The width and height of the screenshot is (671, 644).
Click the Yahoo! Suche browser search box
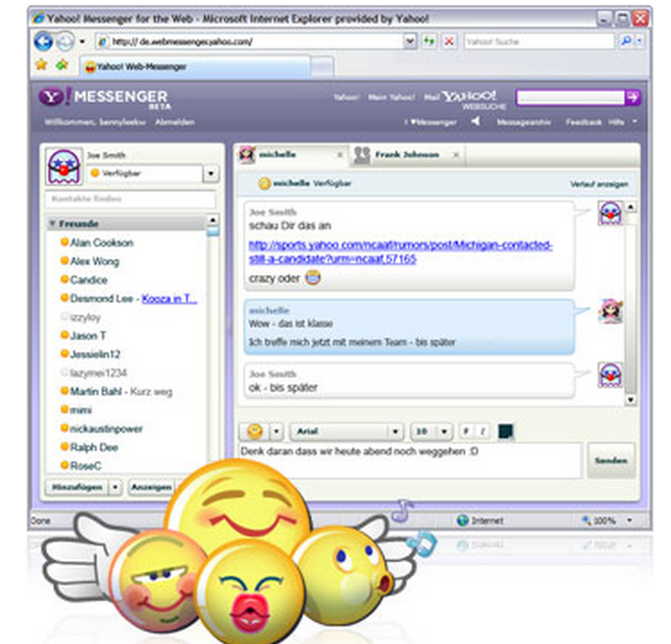pyautogui.click(x=539, y=41)
